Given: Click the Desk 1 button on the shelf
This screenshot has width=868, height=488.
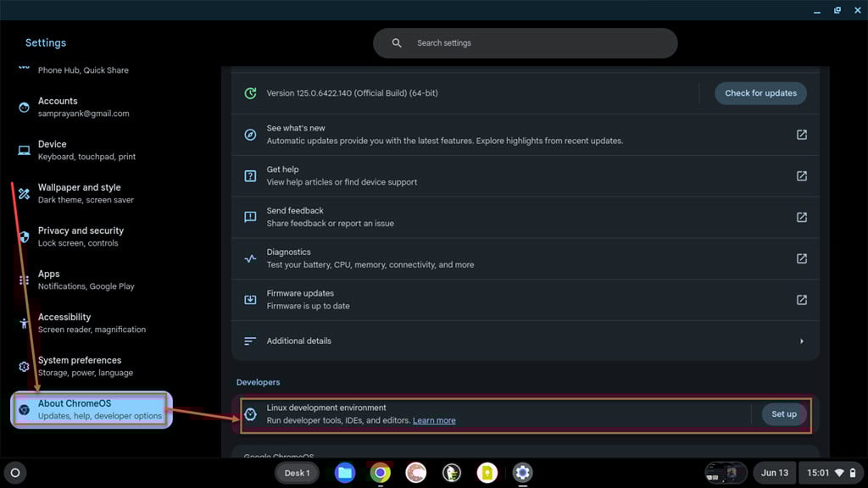Looking at the screenshot, I should [297, 473].
